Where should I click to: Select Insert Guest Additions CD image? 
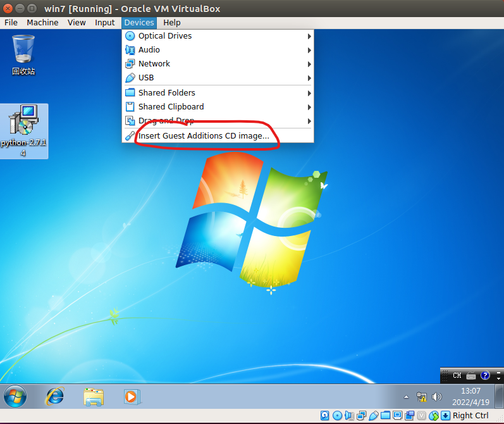(x=204, y=135)
